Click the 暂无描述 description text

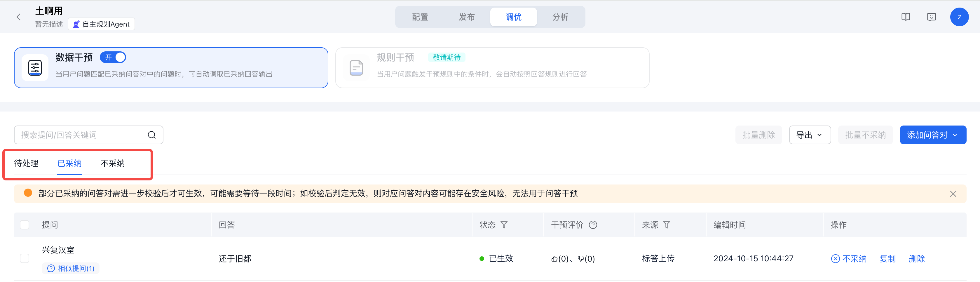pyautogui.click(x=49, y=24)
